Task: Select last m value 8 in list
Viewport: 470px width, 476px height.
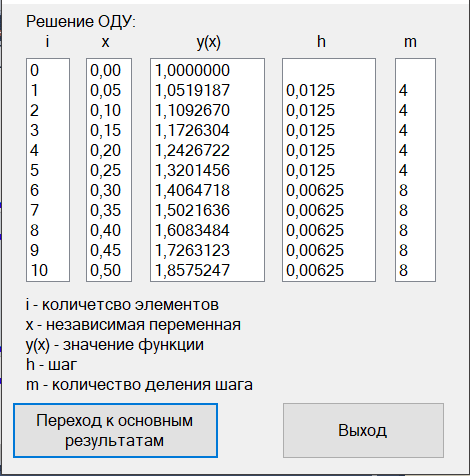Action: coord(403,270)
